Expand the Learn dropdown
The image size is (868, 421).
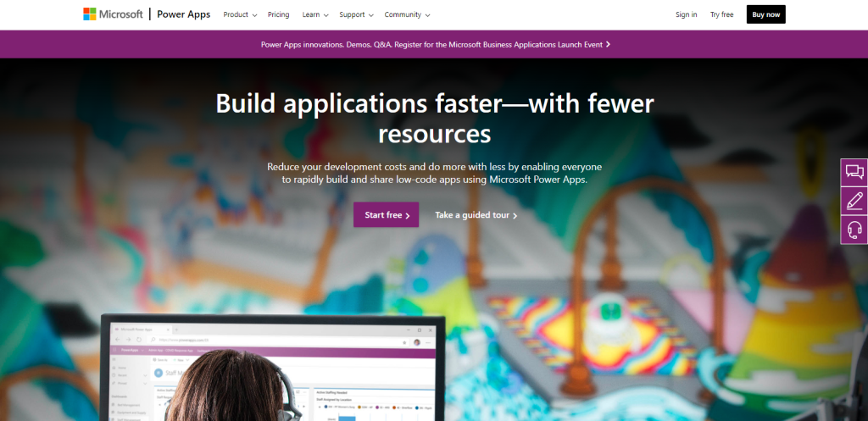[315, 15]
